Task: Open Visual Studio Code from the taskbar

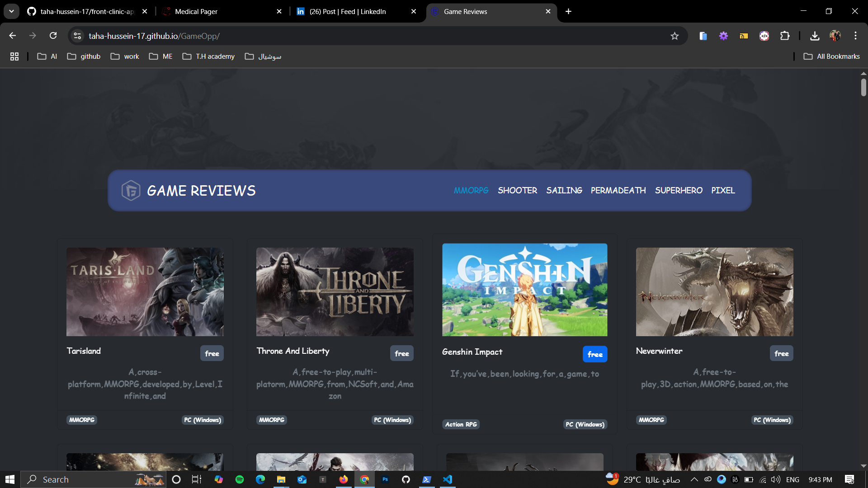Action: 448,479
